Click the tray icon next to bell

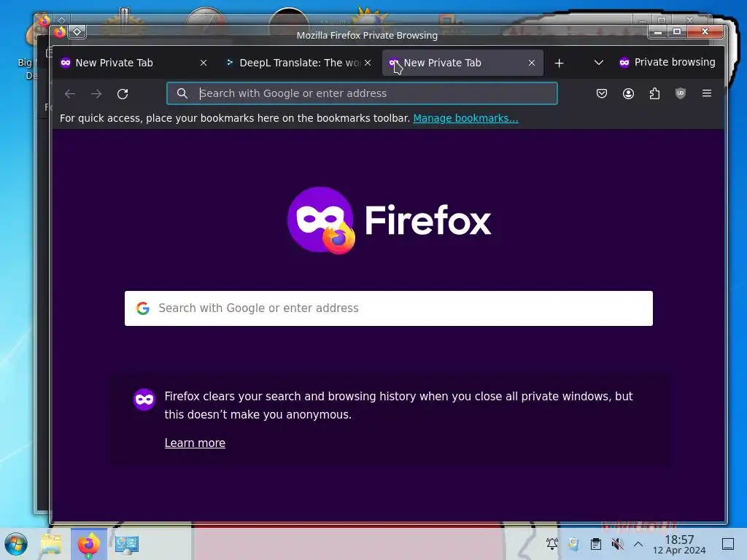point(573,543)
